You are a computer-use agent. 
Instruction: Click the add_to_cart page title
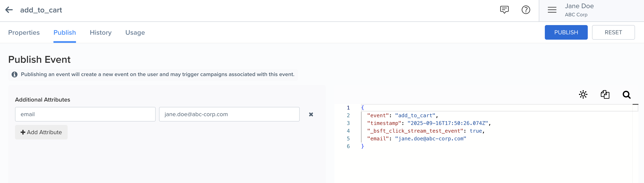[41, 10]
